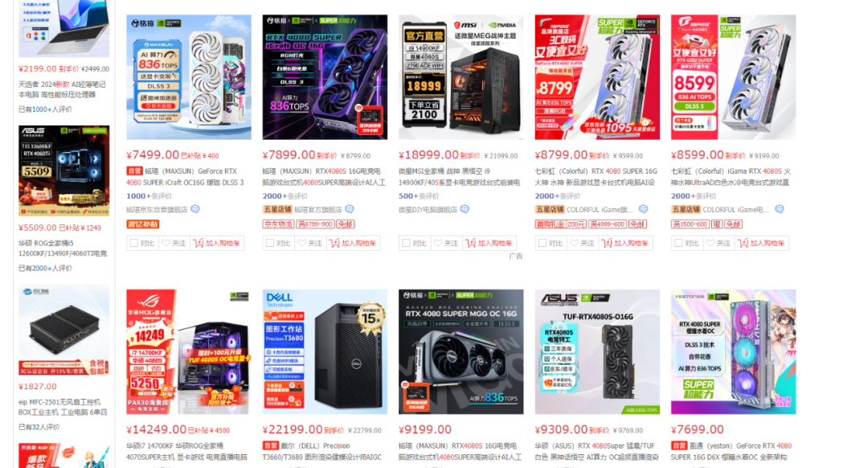Open Dell Precision T3680 workstation thumbnail
868x468 pixels.
325,351
